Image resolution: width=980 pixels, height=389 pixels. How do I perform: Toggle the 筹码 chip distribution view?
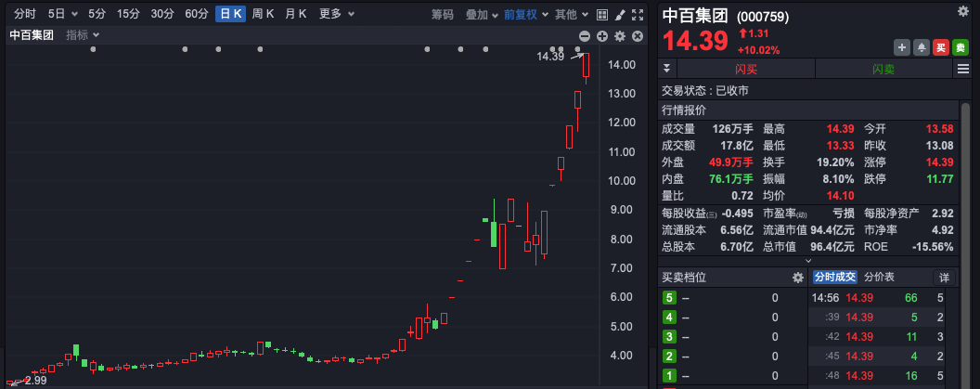(x=443, y=15)
